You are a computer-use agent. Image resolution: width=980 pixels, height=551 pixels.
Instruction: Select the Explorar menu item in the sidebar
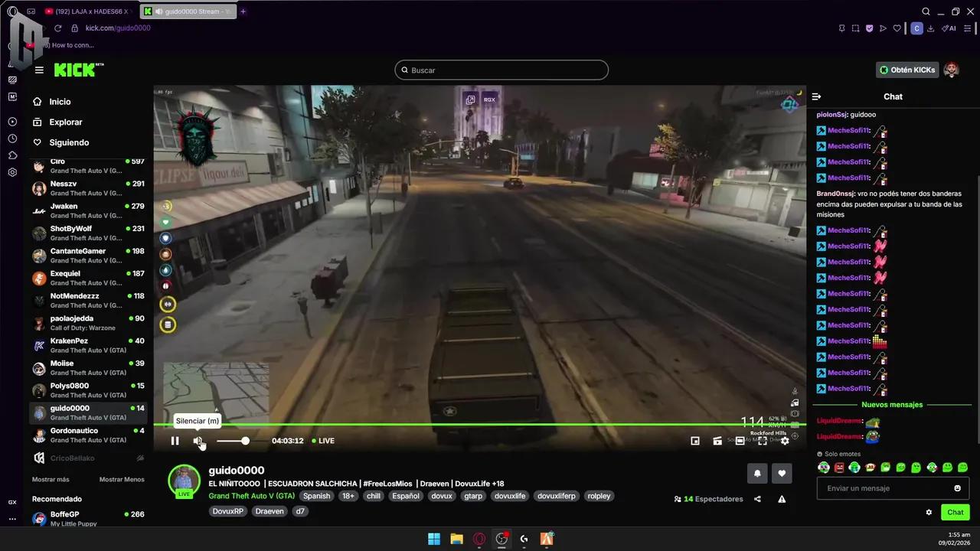[65, 122]
